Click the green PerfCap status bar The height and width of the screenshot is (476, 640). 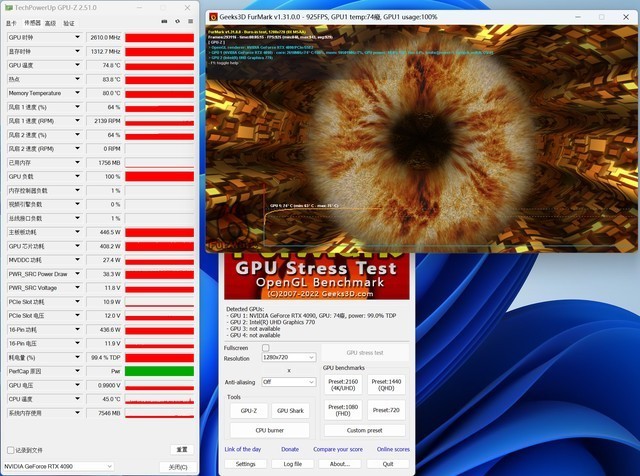(x=159, y=371)
